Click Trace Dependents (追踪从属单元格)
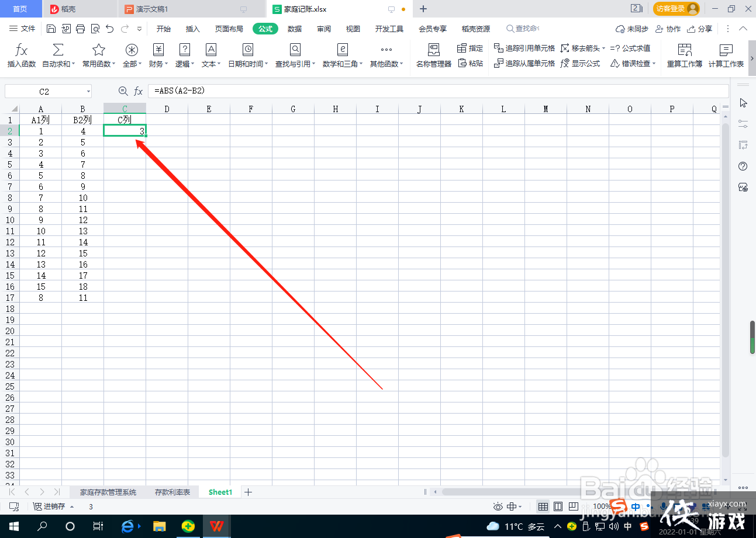The image size is (756, 538). tap(524, 63)
